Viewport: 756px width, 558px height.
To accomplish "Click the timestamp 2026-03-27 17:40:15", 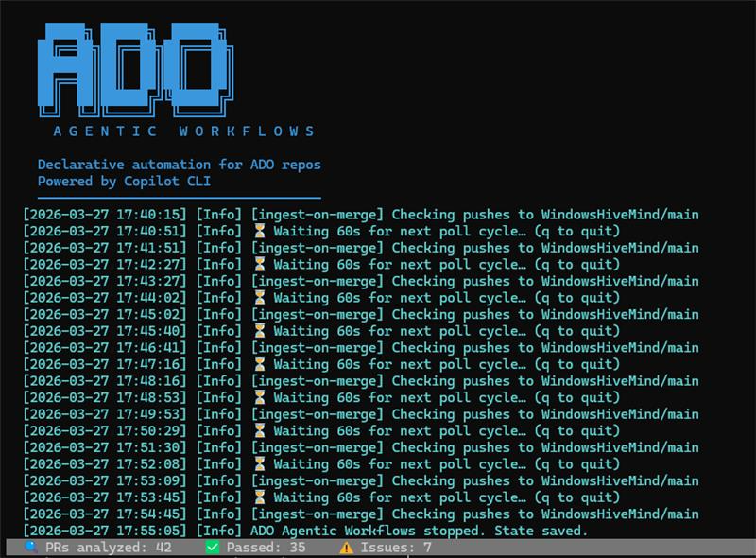I will pyautogui.click(x=105, y=215).
